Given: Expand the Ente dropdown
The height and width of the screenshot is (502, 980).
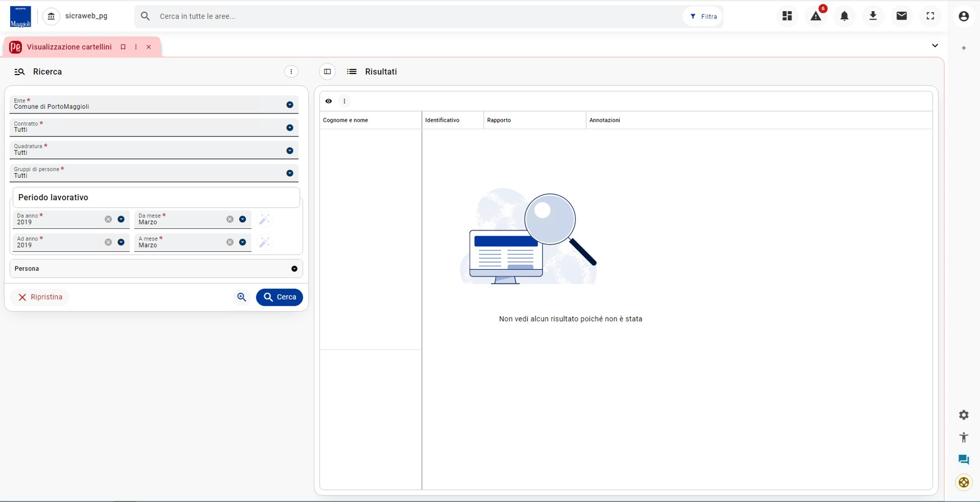Looking at the screenshot, I should 290,105.
